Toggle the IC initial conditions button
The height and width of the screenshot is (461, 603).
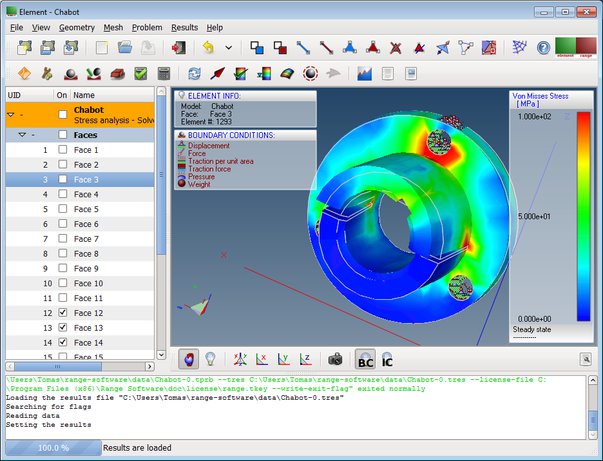[x=387, y=359]
